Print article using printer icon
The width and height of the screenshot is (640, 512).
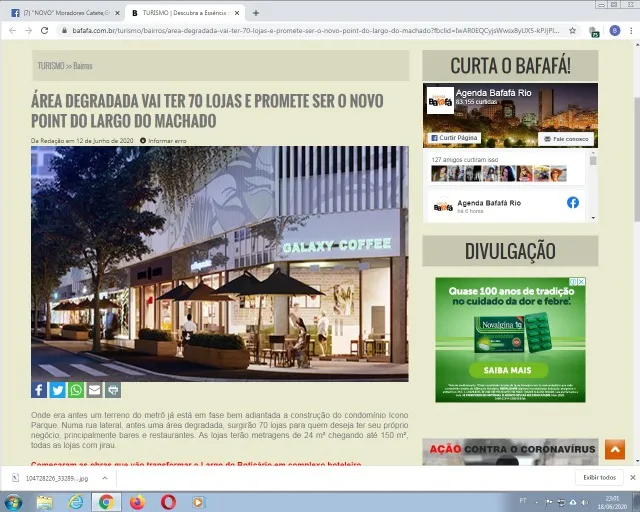(x=113, y=390)
